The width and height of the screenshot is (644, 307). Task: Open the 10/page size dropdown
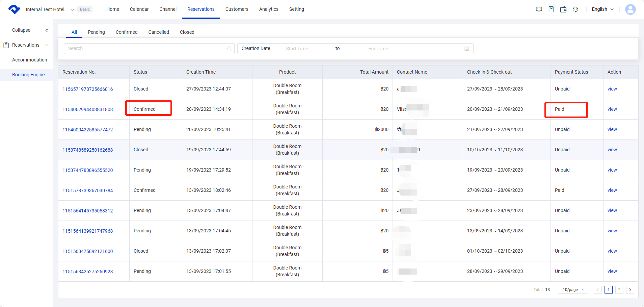click(573, 290)
